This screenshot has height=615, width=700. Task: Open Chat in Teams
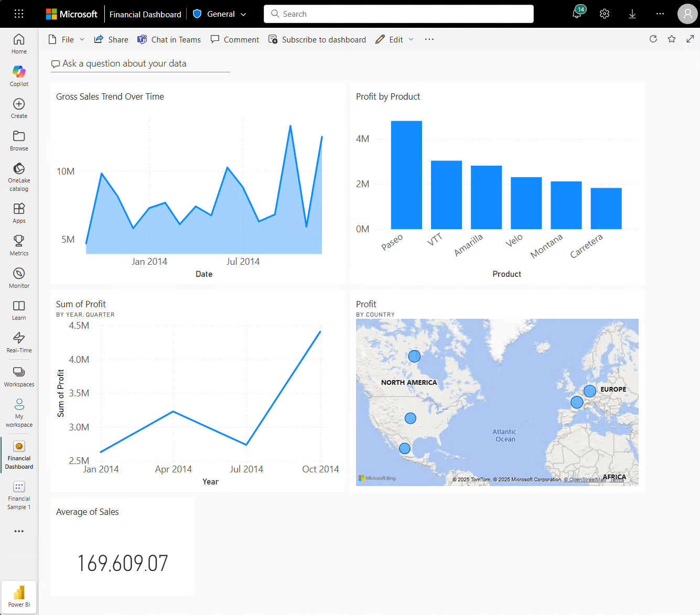pos(169,39)
